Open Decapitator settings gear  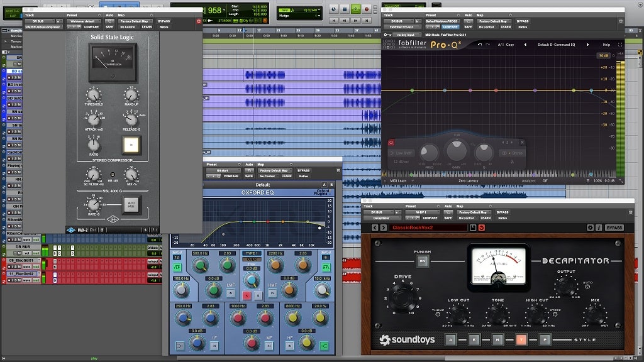590,228
